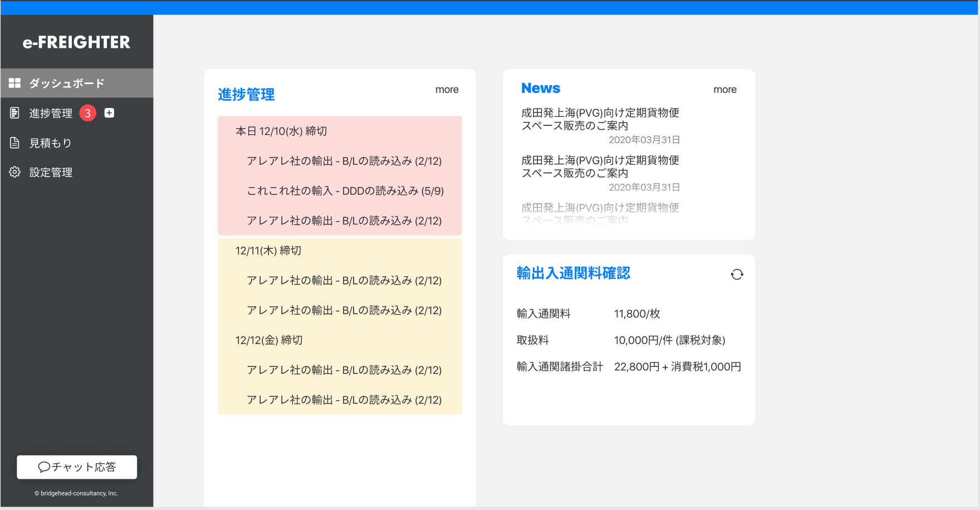Click the e-FREIGHTER logo
980x510 pixels.
(76, 42)
